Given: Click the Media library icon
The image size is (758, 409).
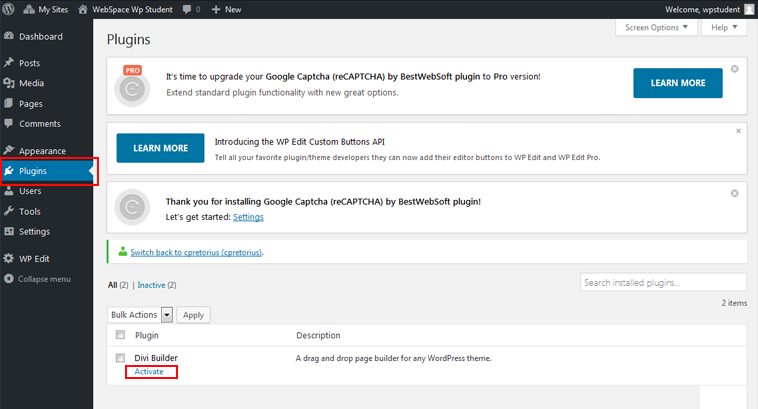Looking at the screenshot, I should tap(9, 83).
